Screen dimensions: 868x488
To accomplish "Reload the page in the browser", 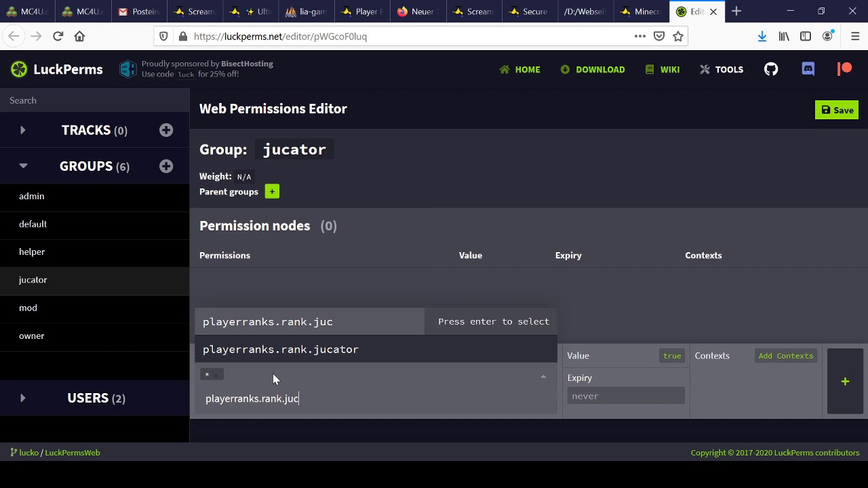I will click(x=58, y=36).
